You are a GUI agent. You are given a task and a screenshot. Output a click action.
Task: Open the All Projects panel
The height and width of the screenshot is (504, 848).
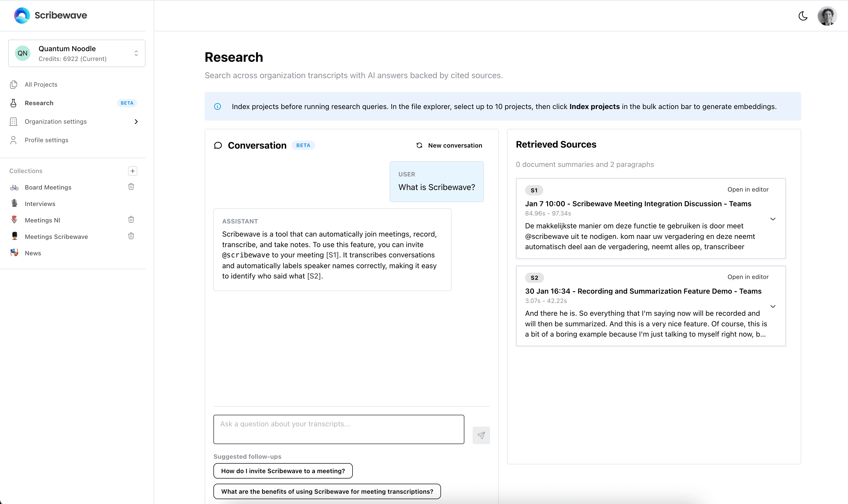[x=40, y=84]
